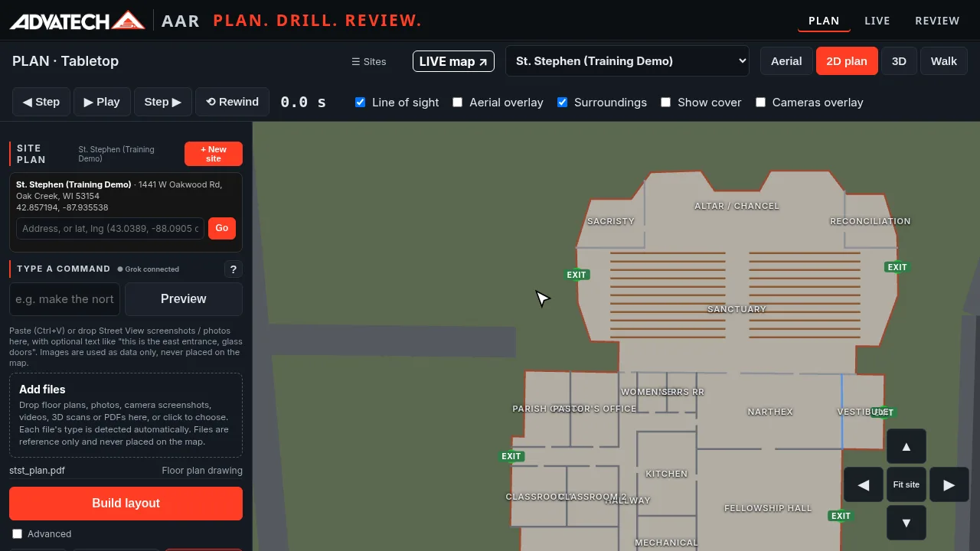
Task: Switch to the PLAN tab
Action: pyautogui.click(x=824, y=21)
